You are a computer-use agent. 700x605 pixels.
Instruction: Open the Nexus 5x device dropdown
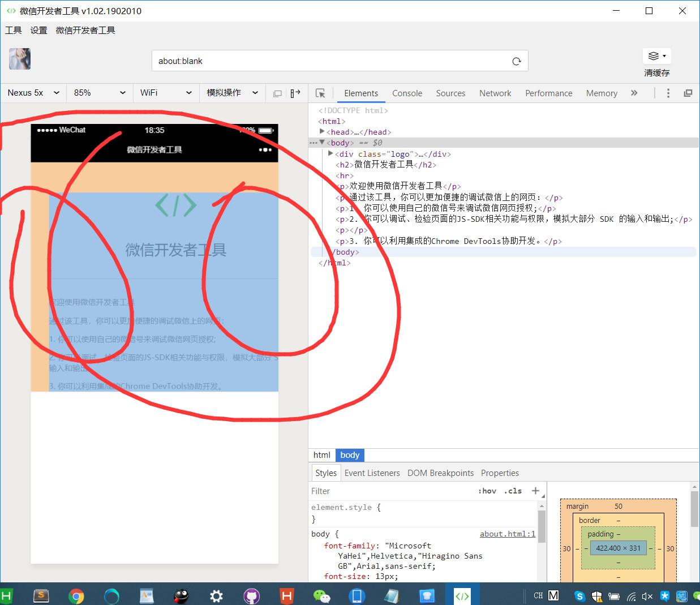(33, 93)
